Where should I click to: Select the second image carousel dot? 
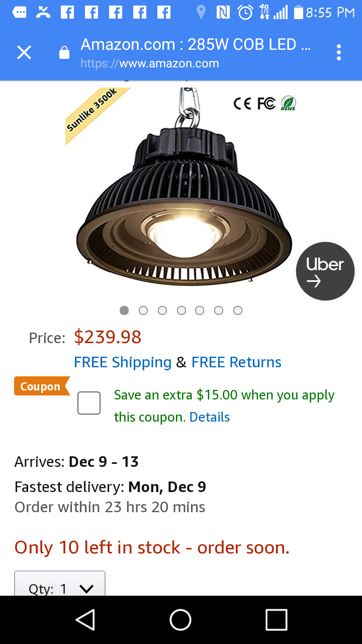click(x=143, y=310)
